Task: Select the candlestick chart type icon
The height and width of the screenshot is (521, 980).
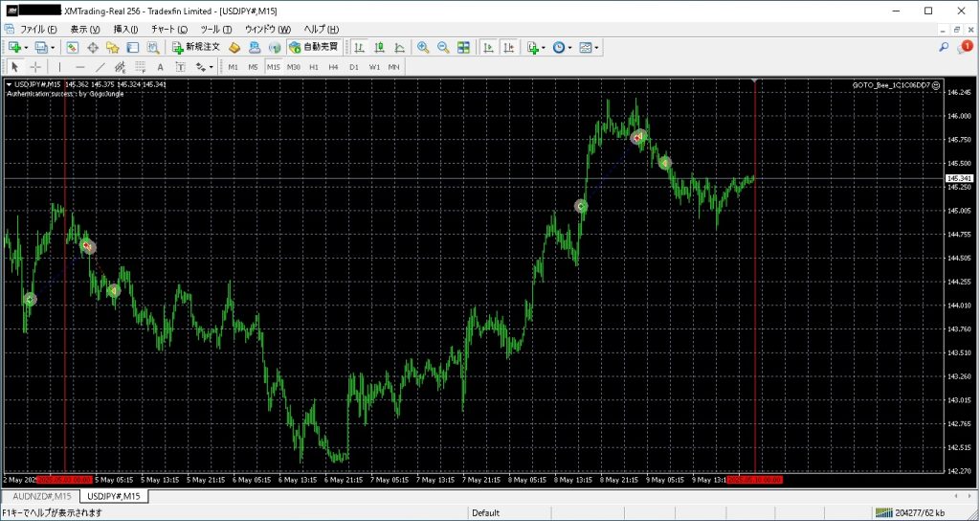Action: (x=380, y=47)
